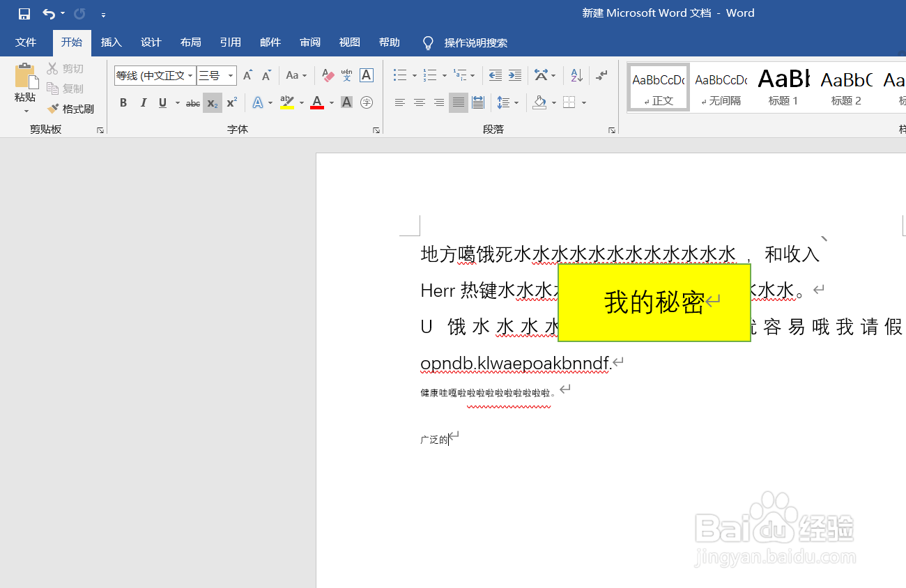The height and width of the screenshot is (588, 906).
Task: Apply text effects with the blue A icon
Action: point(258,102)
